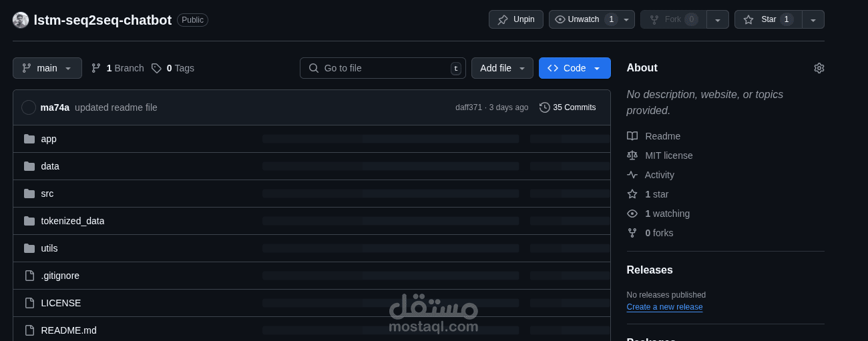The image size is (868, 341).
Task: Star the repository
Action: point(768,19)
